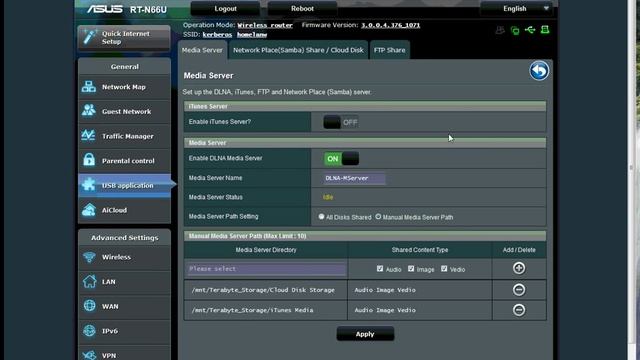
Task: Open Guest Network settings
Action: click(x=124, y=111)
